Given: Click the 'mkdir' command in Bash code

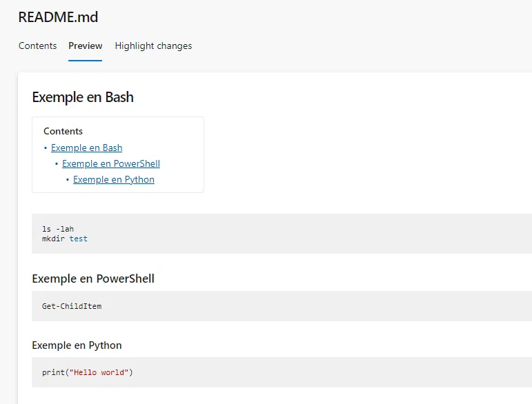Looking at the screenshot, I should 53,239.
